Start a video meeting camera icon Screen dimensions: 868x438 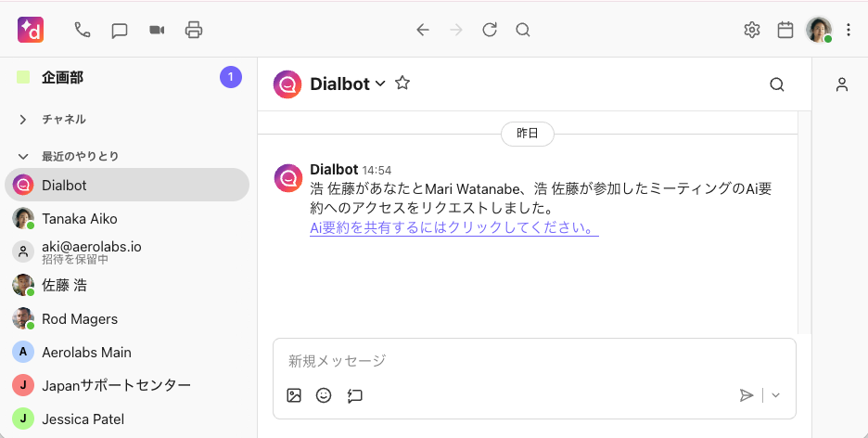pos(157,30)
